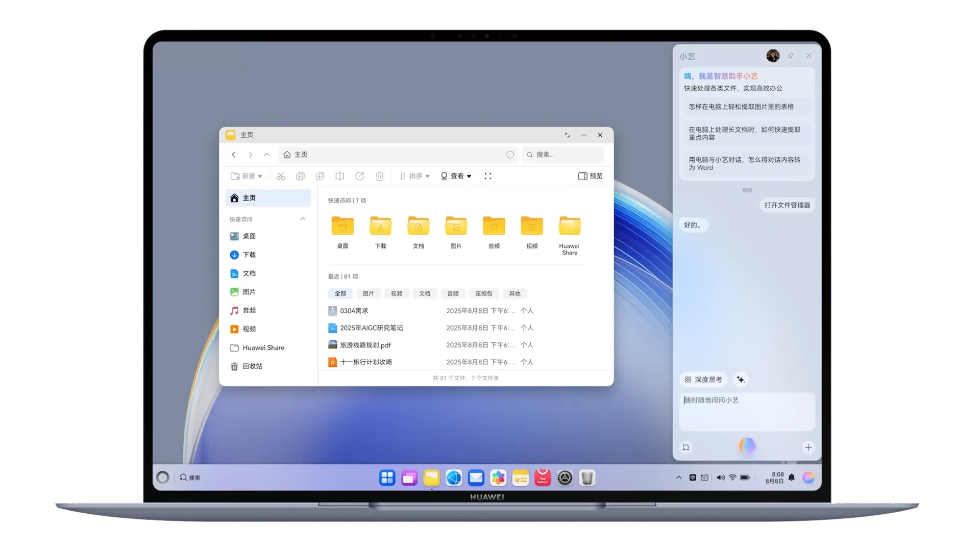Go forward in file manager navigation

pyautogui.click(x=250, y=155)
